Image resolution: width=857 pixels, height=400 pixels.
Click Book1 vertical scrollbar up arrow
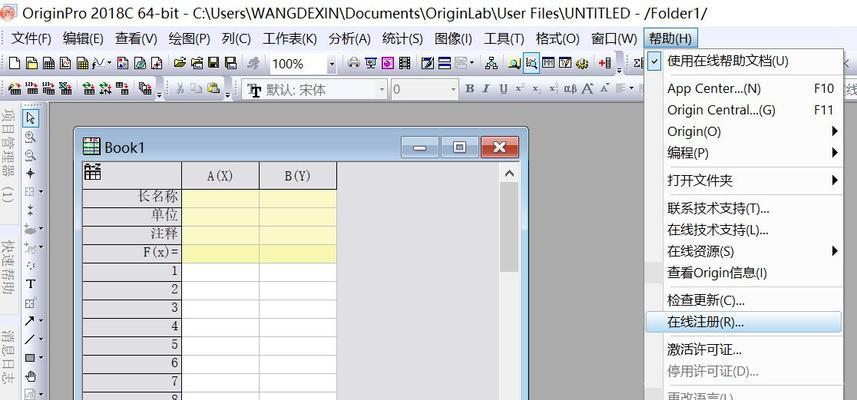click(509, 174)
